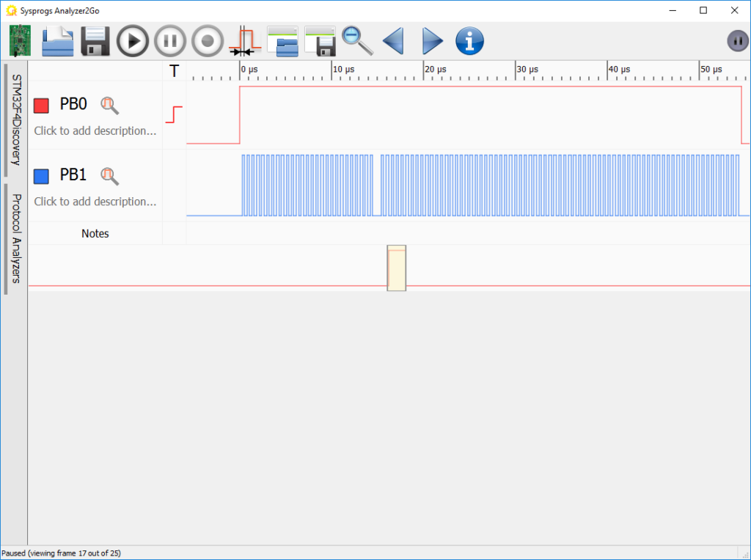Click the STM32 board device icon
Image resolution: width=751 pixels, height=560 pixels.
coord(20,41)
